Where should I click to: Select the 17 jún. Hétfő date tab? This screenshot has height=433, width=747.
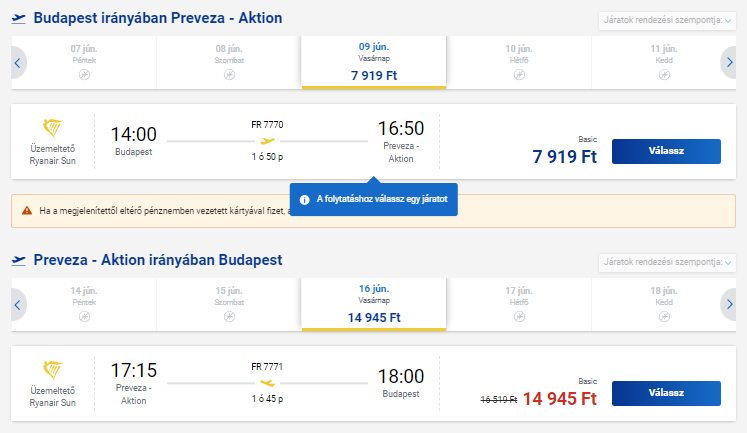click(519, 304)
